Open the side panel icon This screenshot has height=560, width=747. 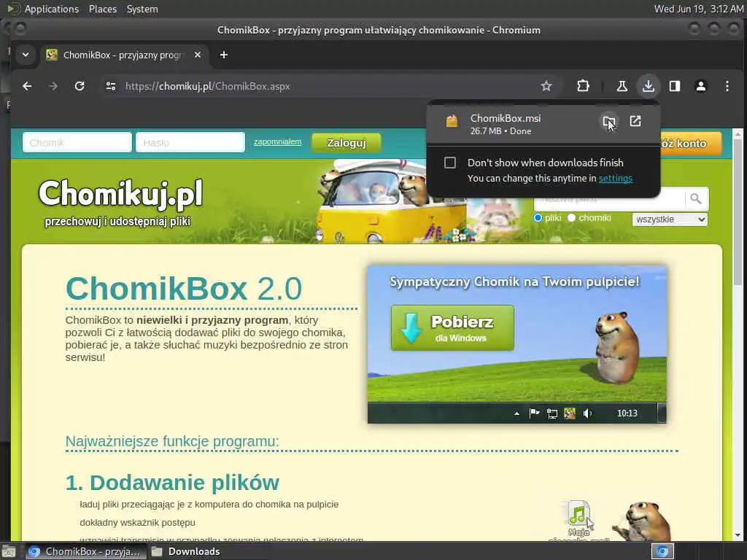[x=675, y=86]
